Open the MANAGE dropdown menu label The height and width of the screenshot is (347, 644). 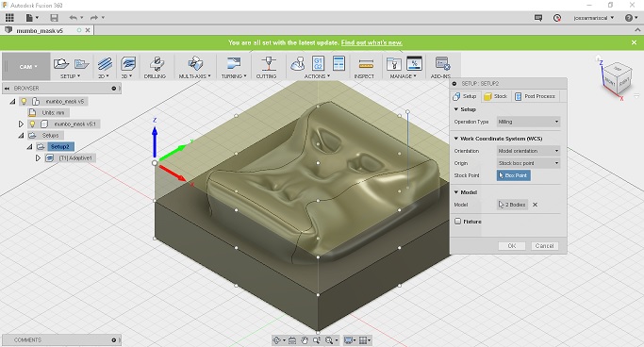(x=403, y=76)
